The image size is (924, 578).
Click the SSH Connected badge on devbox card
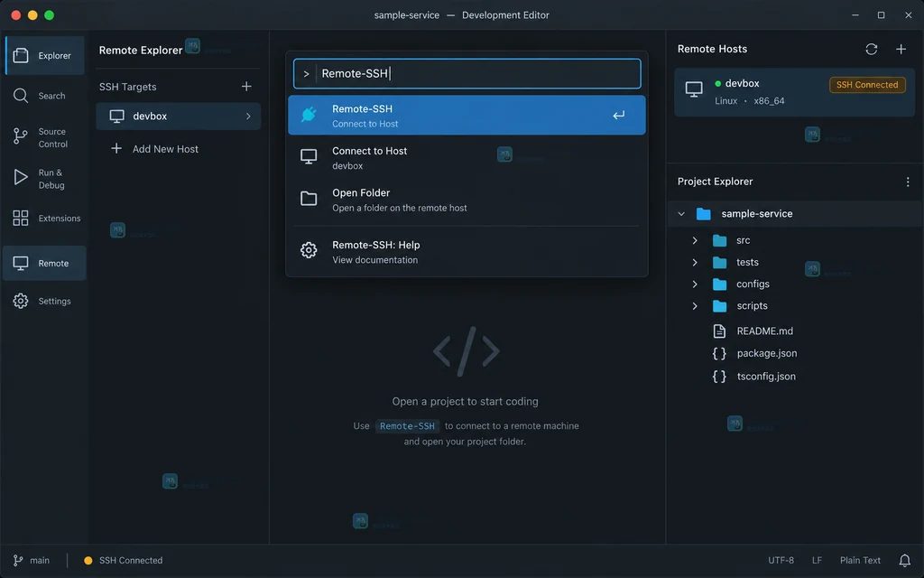[x=867, y=84]
